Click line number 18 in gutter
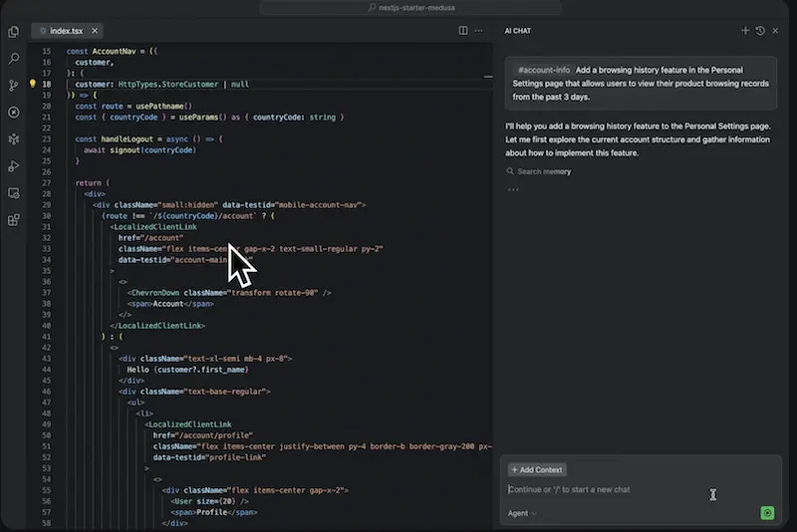This screenshot has height=532, width=797. coord(46,84)
